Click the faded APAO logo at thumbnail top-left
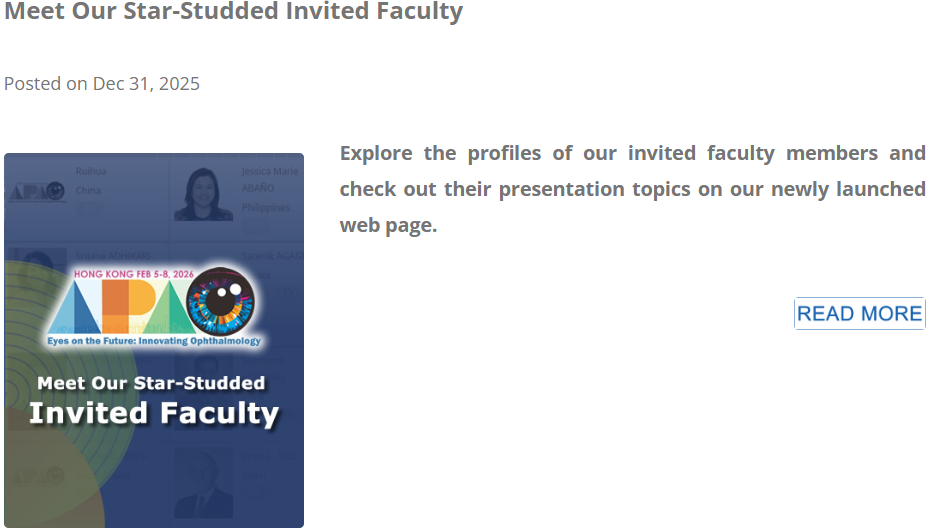The height and width of the screenshot is (531, 927). (x=36, y=190)
